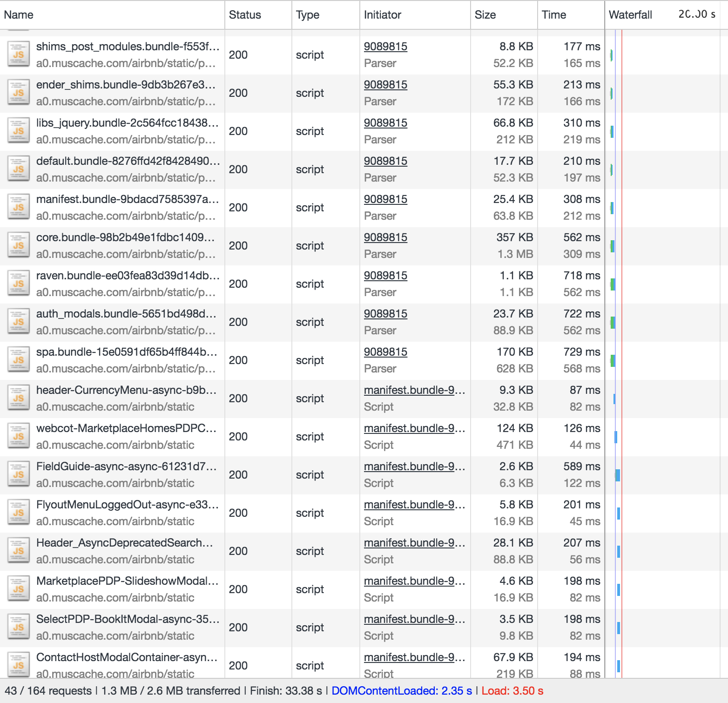Screen dimensions: 728x703
Task: Click the JS icon for FieldGuide-async
Action: tap(19, 474)
